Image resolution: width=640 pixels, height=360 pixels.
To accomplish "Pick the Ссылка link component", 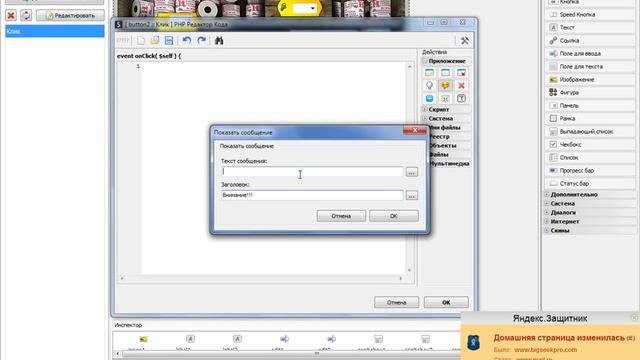I will coord(590,40).
